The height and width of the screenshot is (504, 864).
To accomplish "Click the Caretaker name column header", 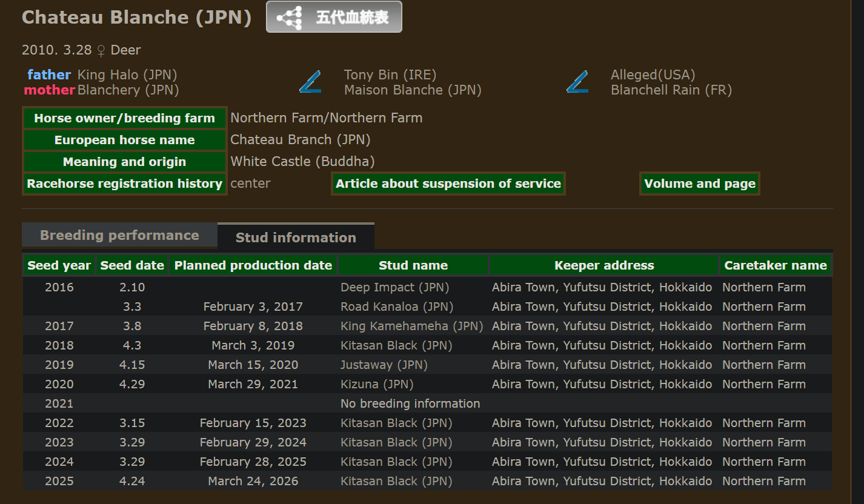I will point(776,265).
